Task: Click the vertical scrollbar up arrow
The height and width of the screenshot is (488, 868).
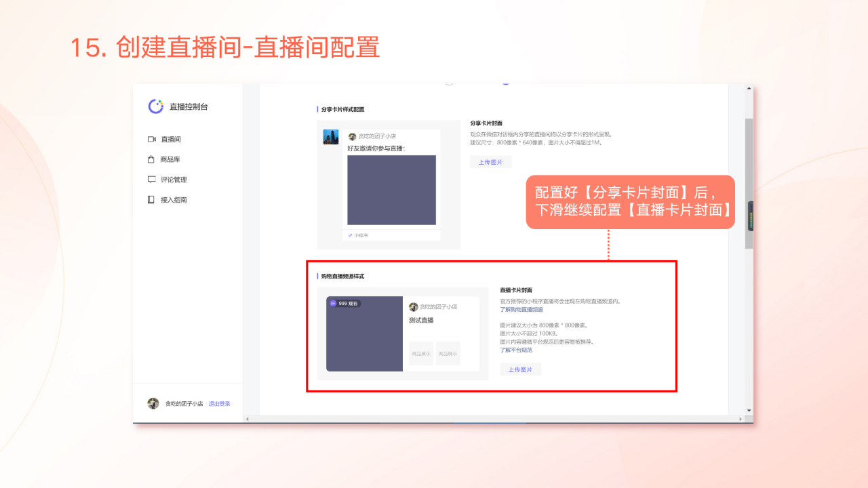Action: click(x=749, y=88)
